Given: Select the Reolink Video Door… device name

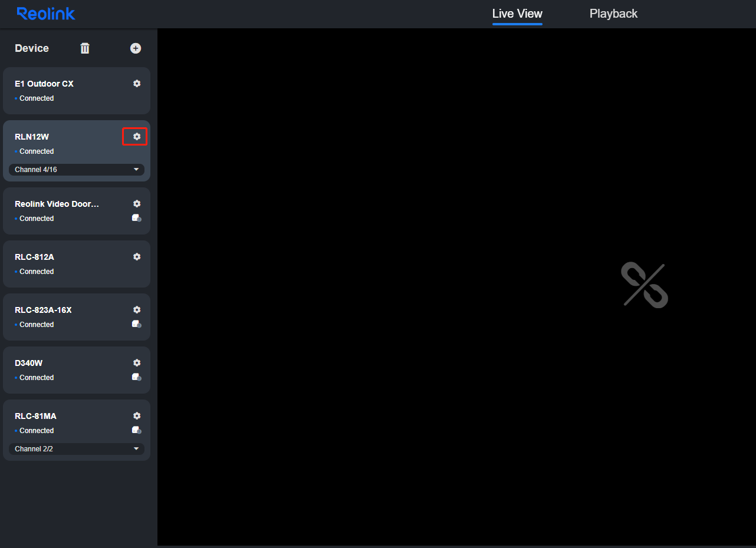Looking at the screenshot, I should pos(57,204).
